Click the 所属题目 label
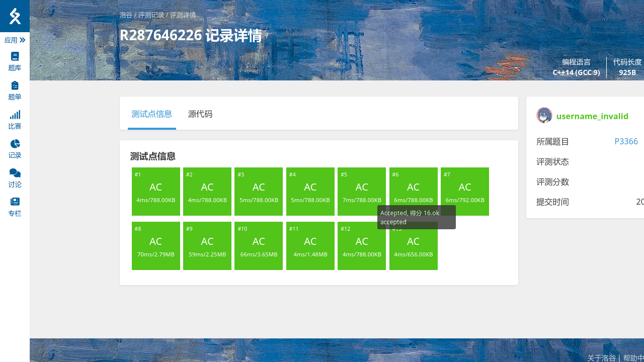 point(552,142)
